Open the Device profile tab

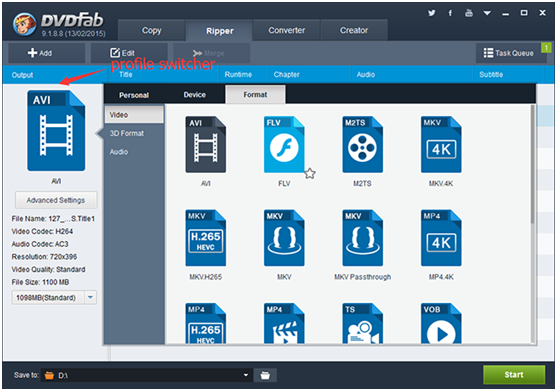click(195, 95)
